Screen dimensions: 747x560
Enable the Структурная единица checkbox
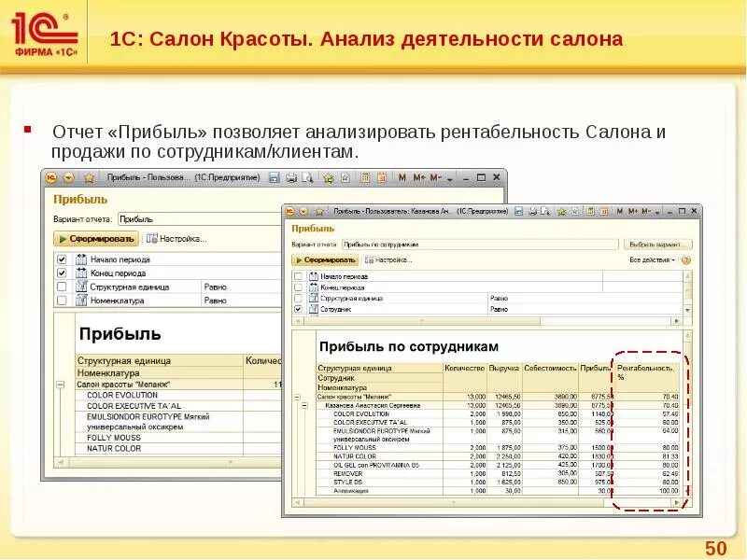coord(297,297)
